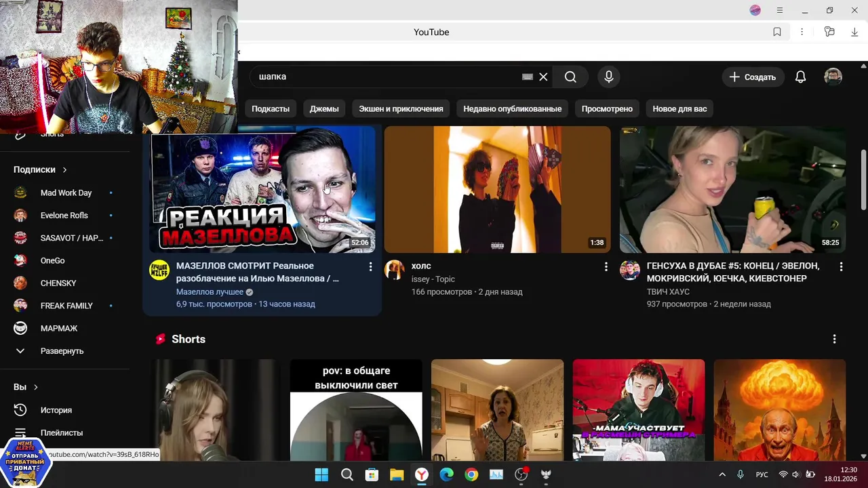Select the Новое для вас filter chip
The height and width of the screenshot is (488, 868).
coord(679,108)
